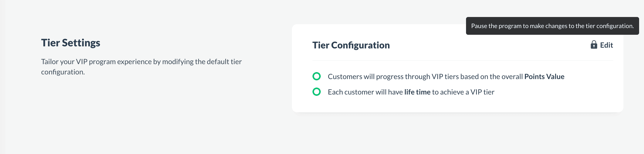Click the phrase to achieve a VIP tier
644x154 pixels.
pos(463,92)
